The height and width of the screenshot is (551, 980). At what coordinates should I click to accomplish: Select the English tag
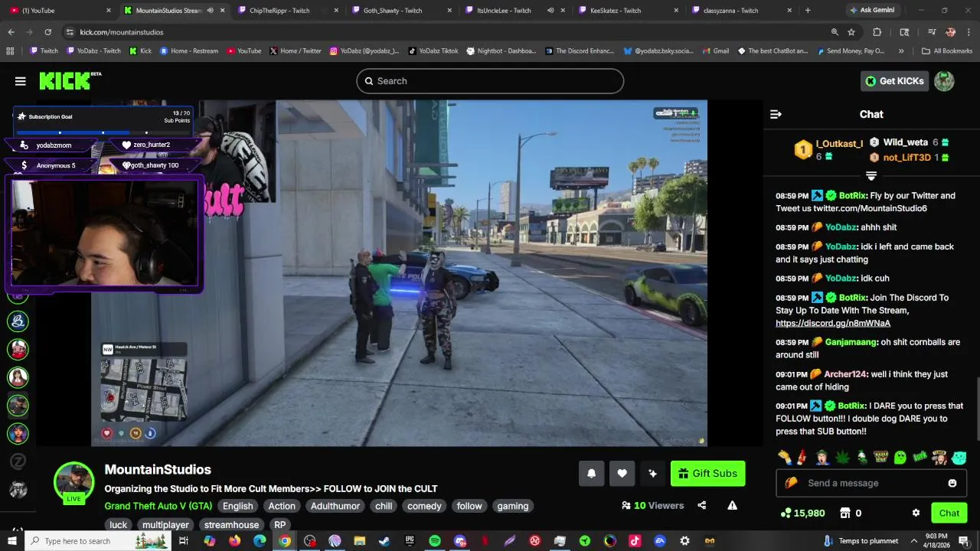238,506
